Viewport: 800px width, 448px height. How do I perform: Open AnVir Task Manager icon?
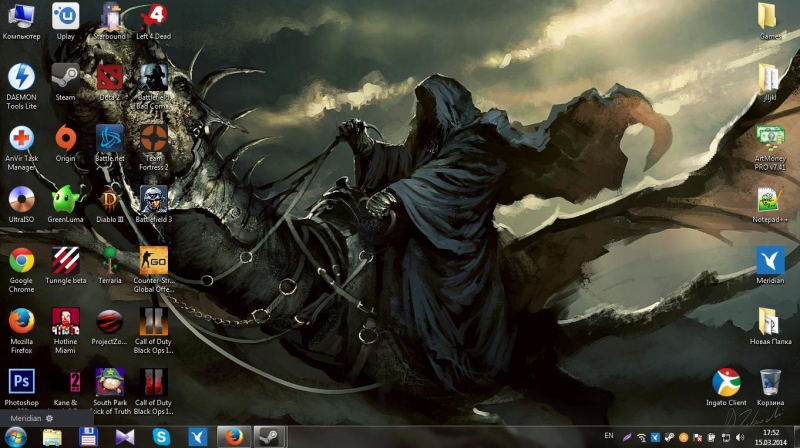pos(21,147)
